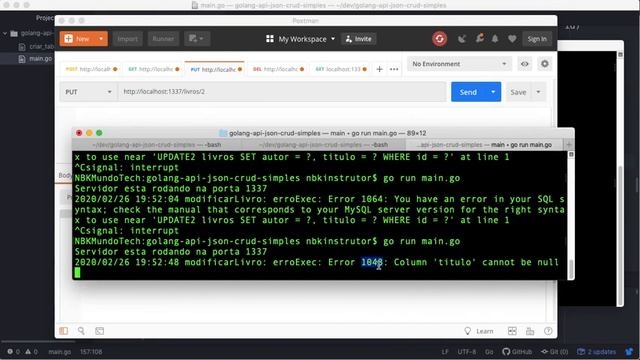Image resolution: width=640 pixels, height=360 pixels.
Task: Click the Save button
Action: 518,92
